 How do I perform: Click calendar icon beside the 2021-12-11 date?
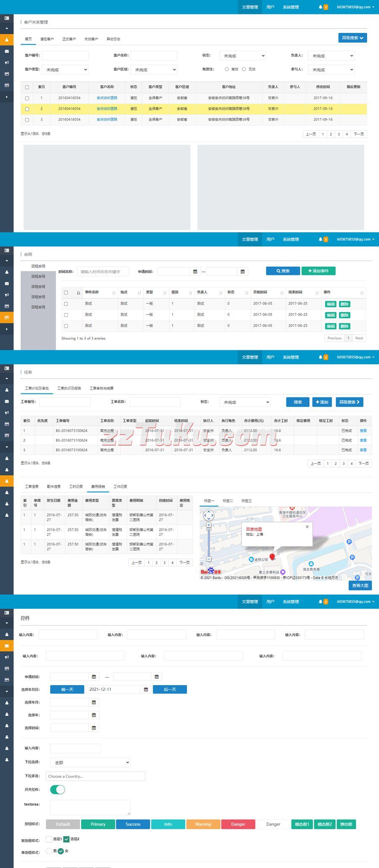point(146,689)
